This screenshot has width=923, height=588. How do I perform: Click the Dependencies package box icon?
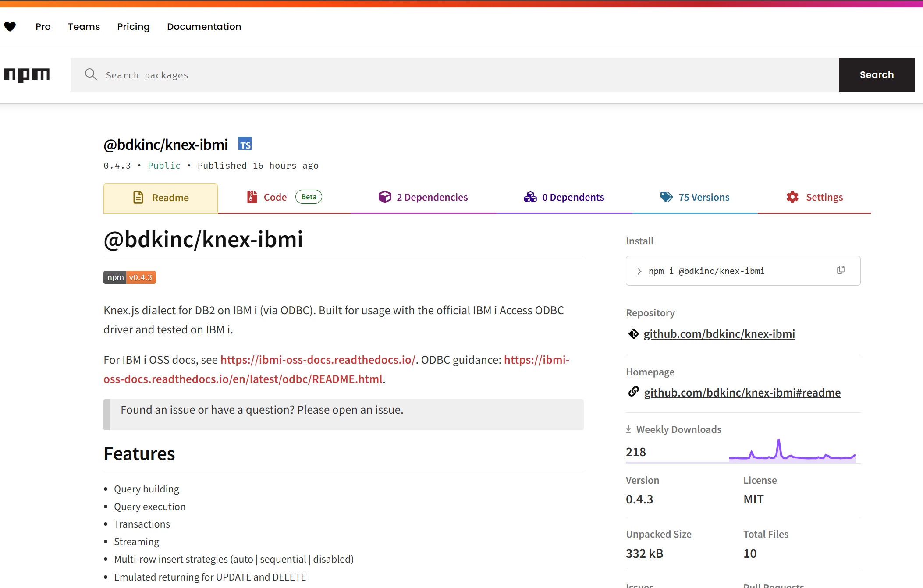tap(384, 197)
